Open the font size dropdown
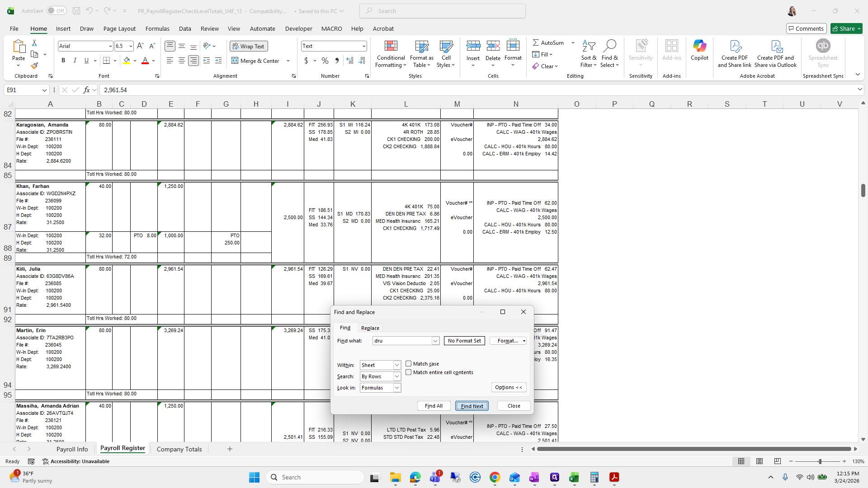This screenshot has height=488, width=868. click(131, 46)
